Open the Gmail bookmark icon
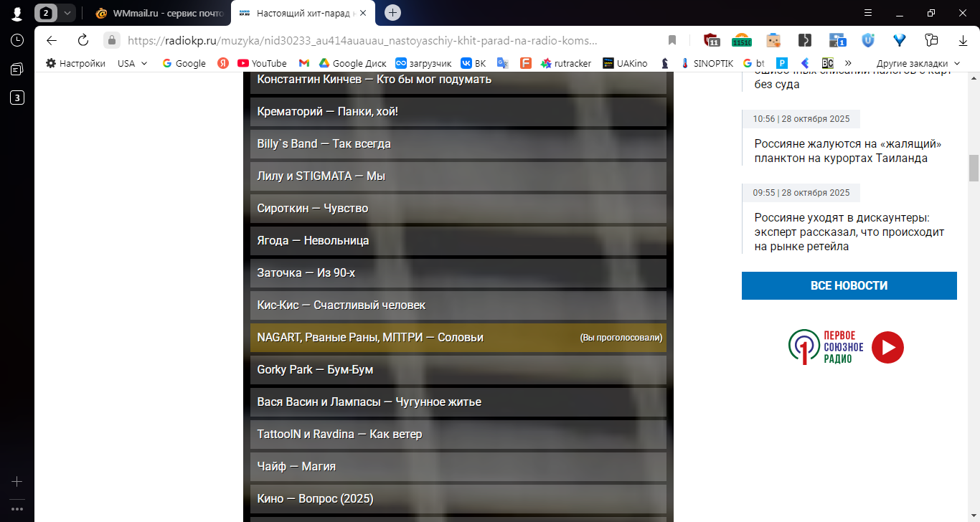The height and width of the screenshot is (522, 980). [304, 63]
